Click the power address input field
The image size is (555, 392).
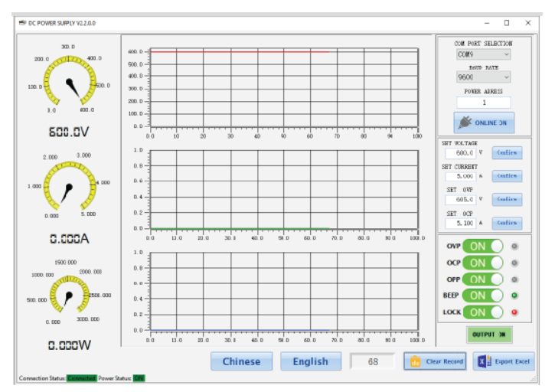click(483, 102)
